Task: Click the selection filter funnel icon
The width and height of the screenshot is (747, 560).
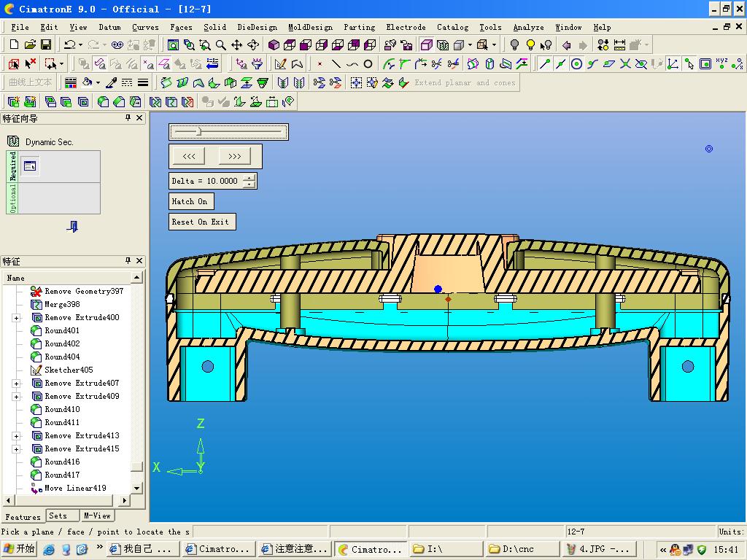Action: pyautogui.click(x=258, y=63)
